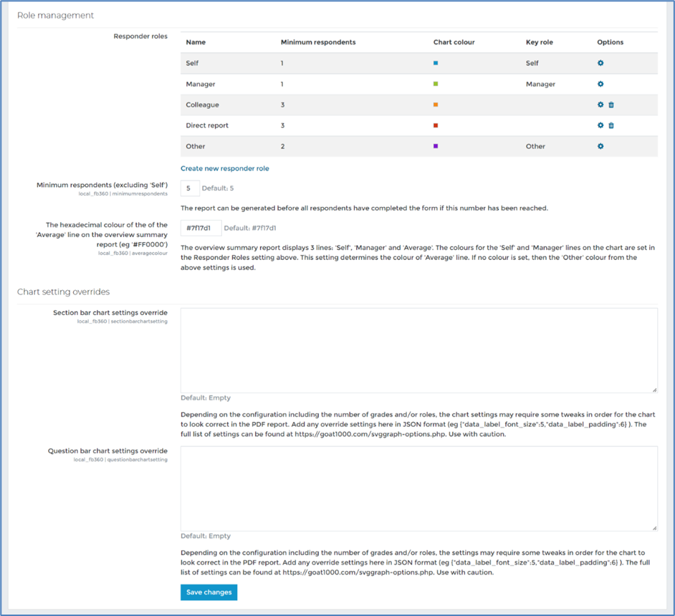
Task: Select the Self name cell
Action: pos(192,63)
